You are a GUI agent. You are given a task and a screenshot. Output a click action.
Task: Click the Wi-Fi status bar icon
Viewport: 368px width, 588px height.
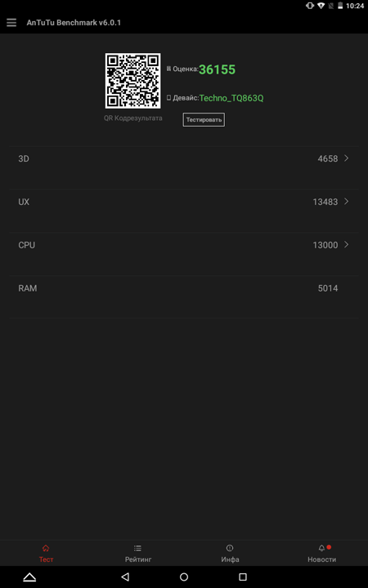[321, 6]
